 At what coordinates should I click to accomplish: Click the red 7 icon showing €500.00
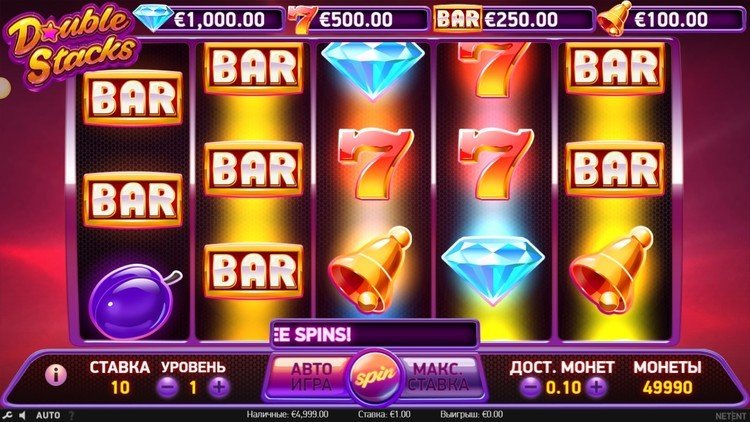[x=302, y=20]
